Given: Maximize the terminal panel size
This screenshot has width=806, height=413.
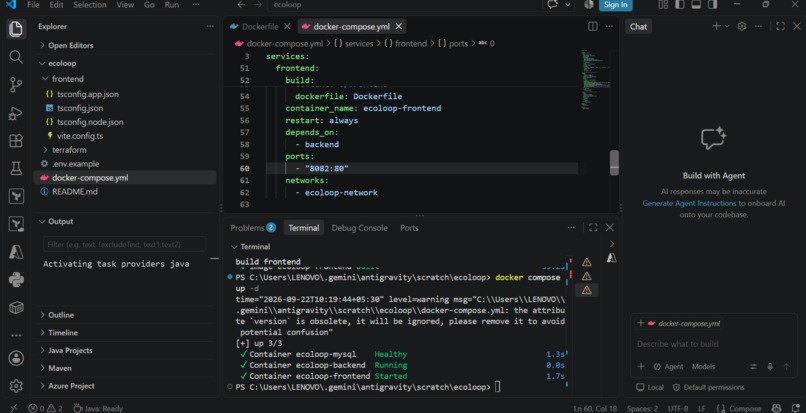Looking at the screenshot, I should click(x=593, y=227).
